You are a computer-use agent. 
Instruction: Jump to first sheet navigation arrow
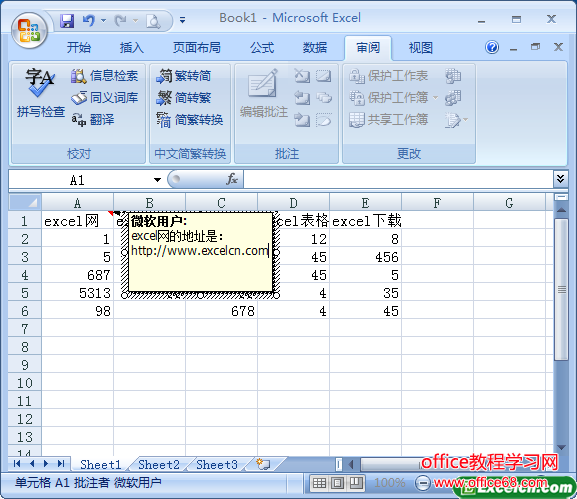tap(17, 464)
